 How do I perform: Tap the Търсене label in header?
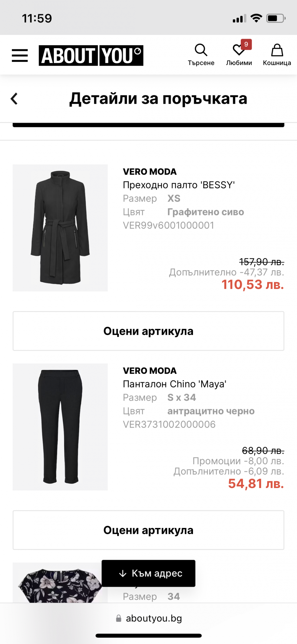point(201,63)
